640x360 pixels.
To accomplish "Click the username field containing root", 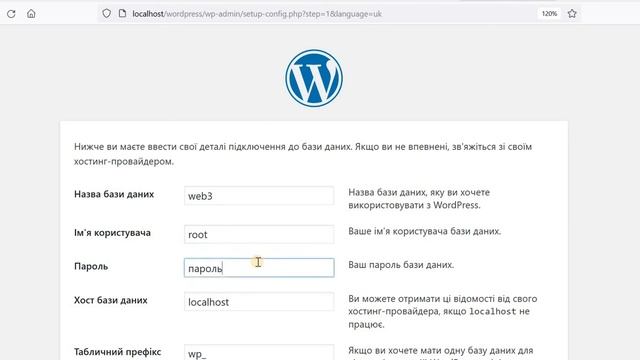I will point(259,234).
